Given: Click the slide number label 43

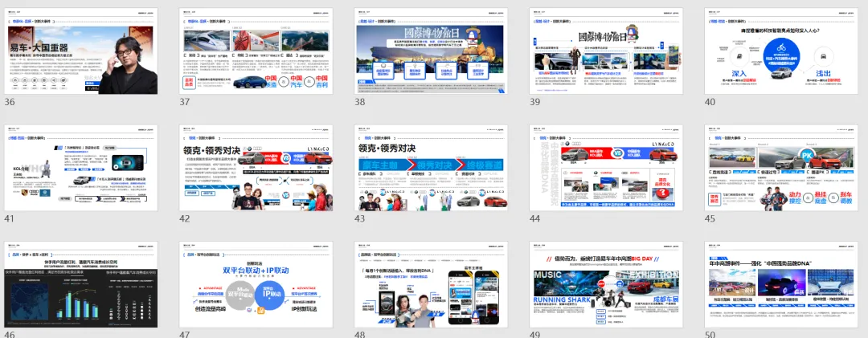Looking at the screenshot, I should pos(359,218).
